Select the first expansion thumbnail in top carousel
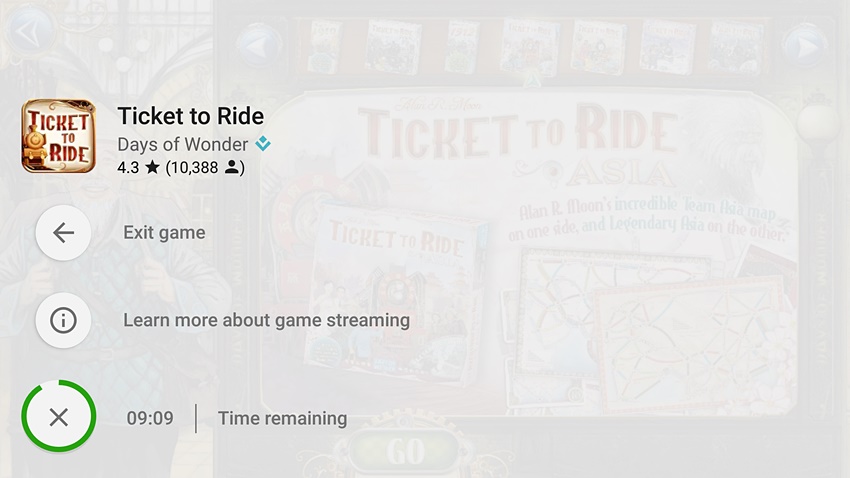The width and height of the screenshot is (850, 478). click(x=324, y=47)
